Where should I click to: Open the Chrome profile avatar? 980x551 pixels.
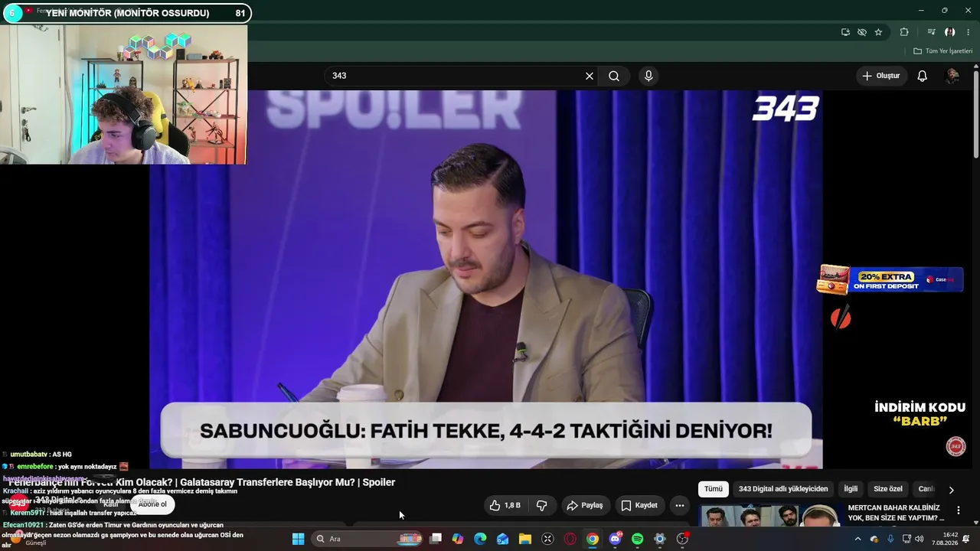click(950, 32)
